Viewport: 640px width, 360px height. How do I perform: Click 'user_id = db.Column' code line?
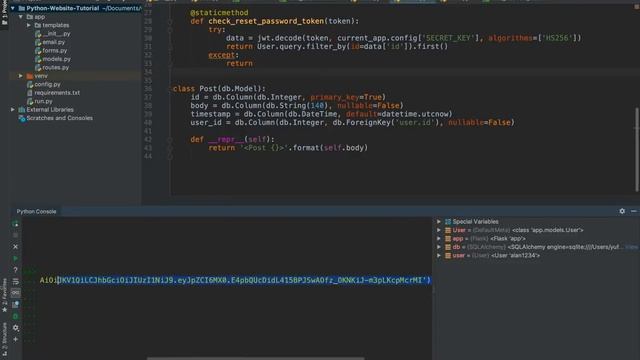352,122
